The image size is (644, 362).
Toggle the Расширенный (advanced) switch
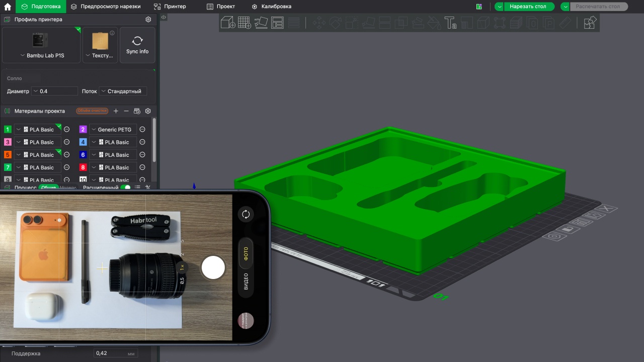pos(125,188)
